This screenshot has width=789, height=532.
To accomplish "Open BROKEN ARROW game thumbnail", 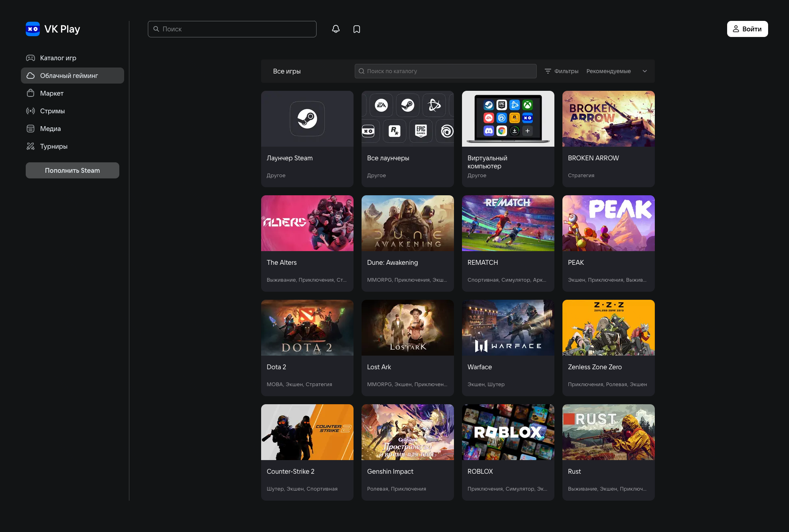I will 609,119.
